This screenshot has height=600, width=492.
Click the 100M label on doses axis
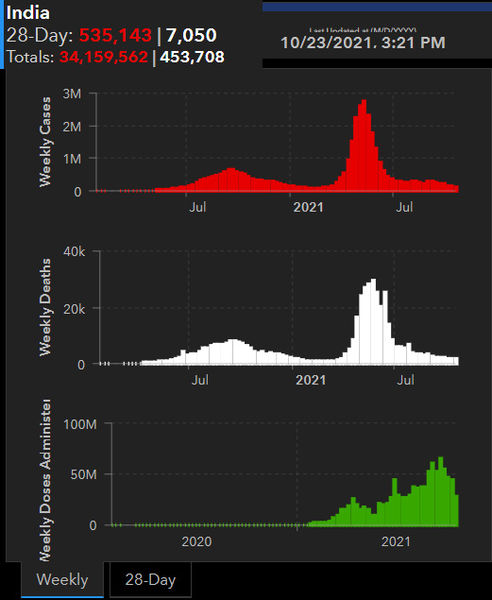(80, 424)
